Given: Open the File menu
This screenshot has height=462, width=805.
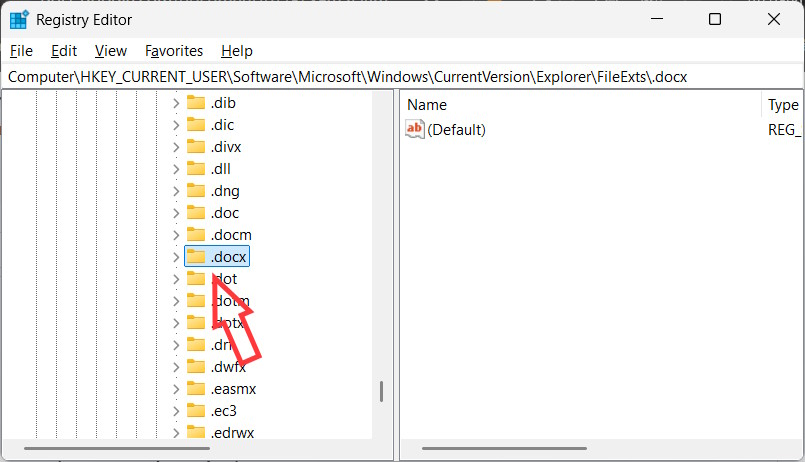Looking at the screenshot, I should pos(22,51).
